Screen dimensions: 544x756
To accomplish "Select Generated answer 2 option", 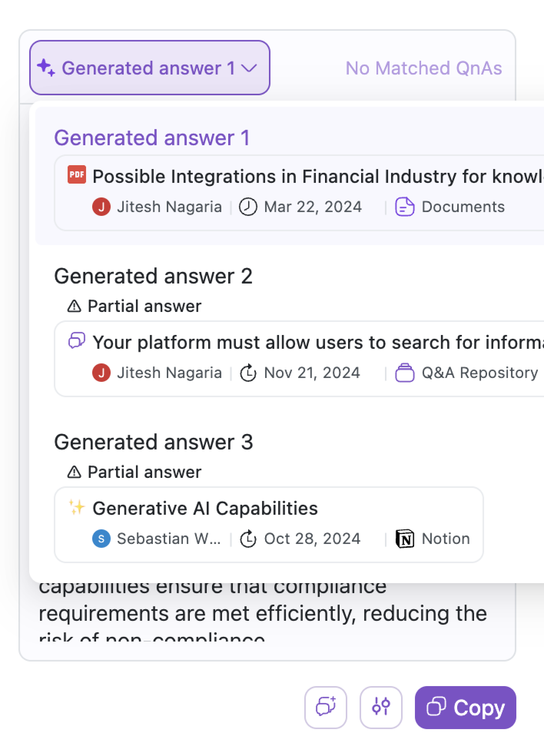I will tap(153, 276).
